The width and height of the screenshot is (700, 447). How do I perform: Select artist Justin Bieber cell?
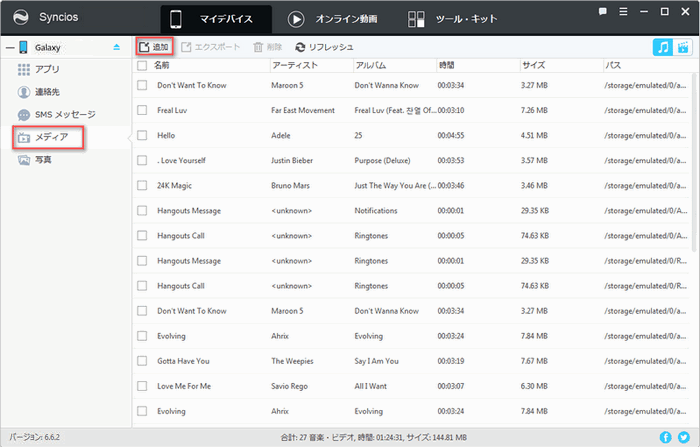click(292, 160)
